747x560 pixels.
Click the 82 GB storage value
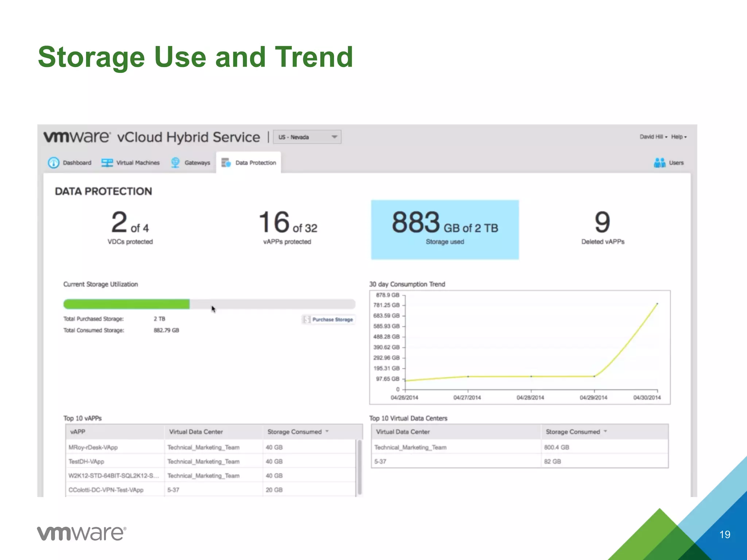tap(553, 461)
